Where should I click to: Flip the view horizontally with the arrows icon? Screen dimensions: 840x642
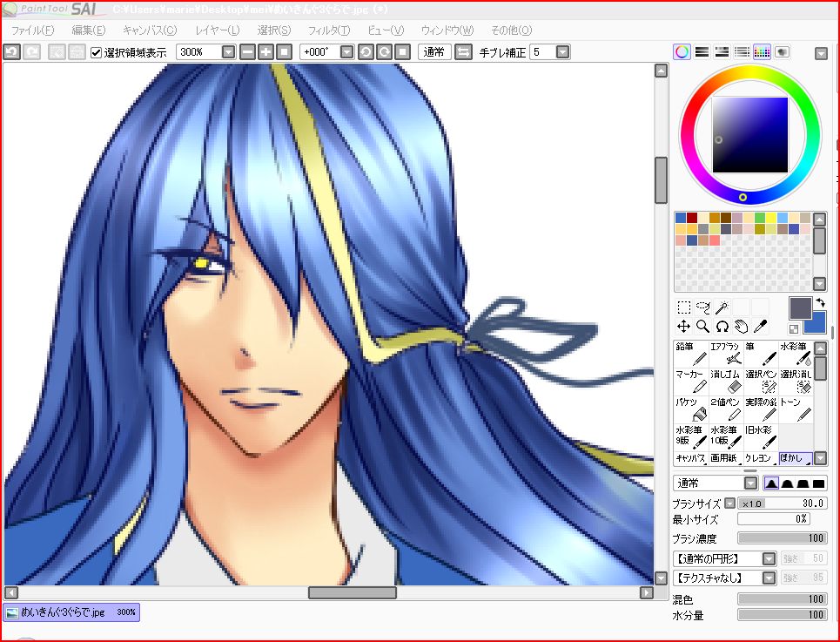(463, 52)
